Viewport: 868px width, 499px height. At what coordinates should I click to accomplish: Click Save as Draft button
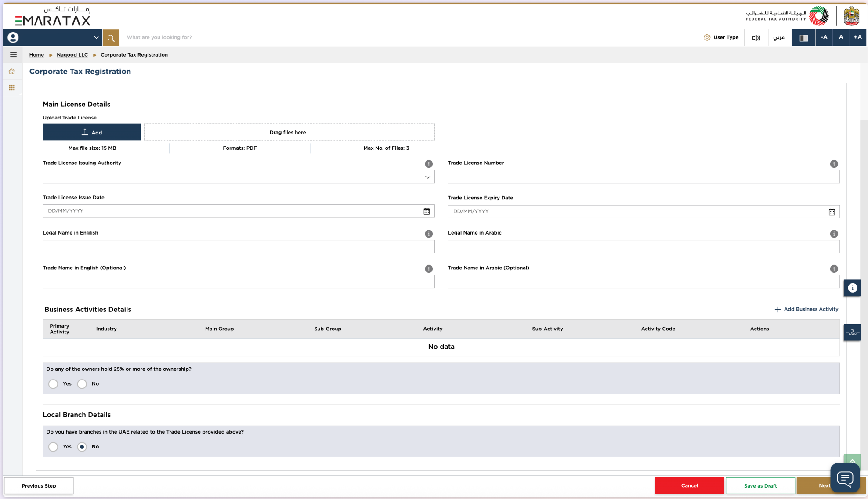click(760, 486)
